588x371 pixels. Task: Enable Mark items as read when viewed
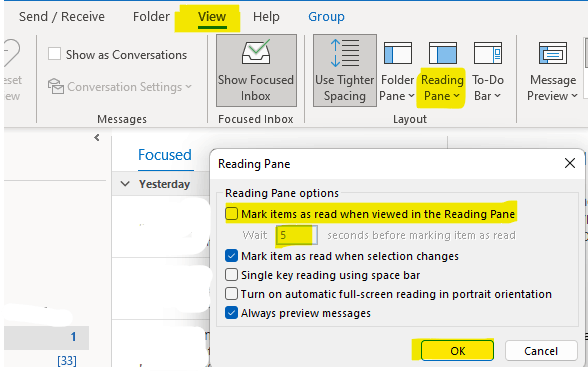pos(231,214)
